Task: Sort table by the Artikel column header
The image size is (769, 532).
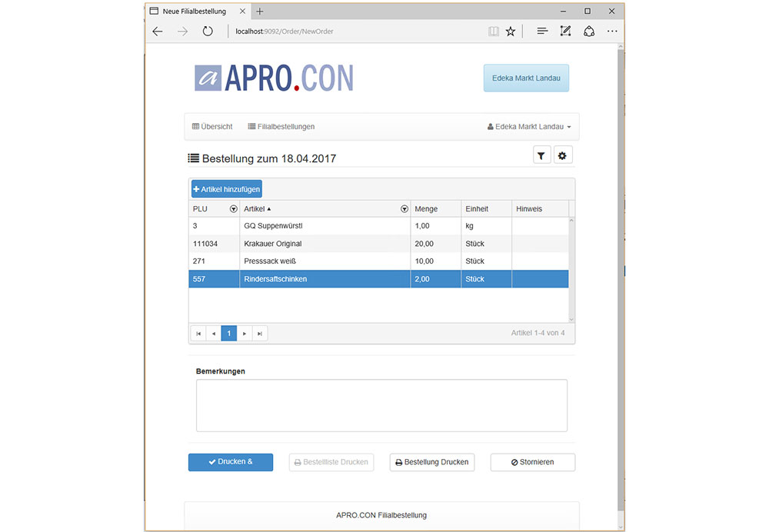Action: [x=254, y=209]
